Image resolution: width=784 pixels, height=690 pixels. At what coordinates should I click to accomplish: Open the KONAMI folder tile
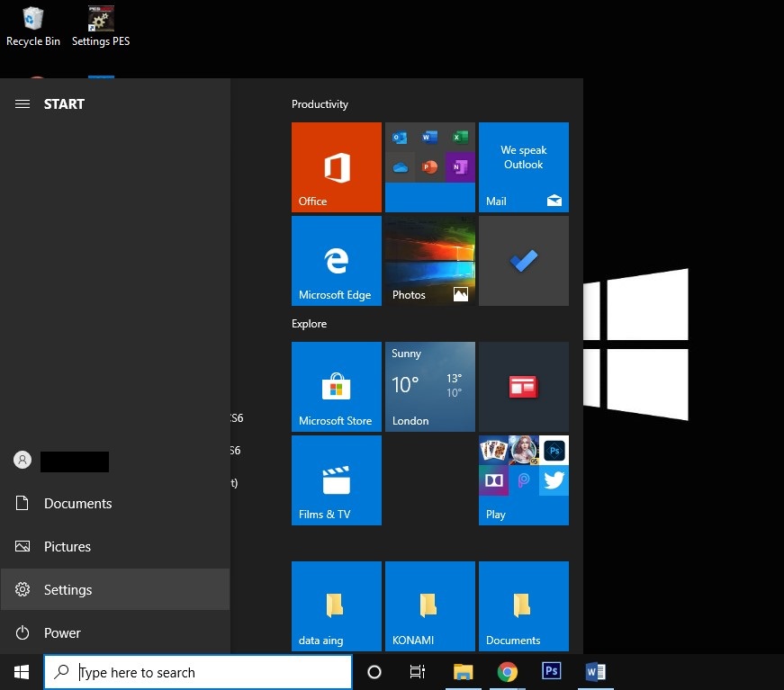click(x=430, y=606)
